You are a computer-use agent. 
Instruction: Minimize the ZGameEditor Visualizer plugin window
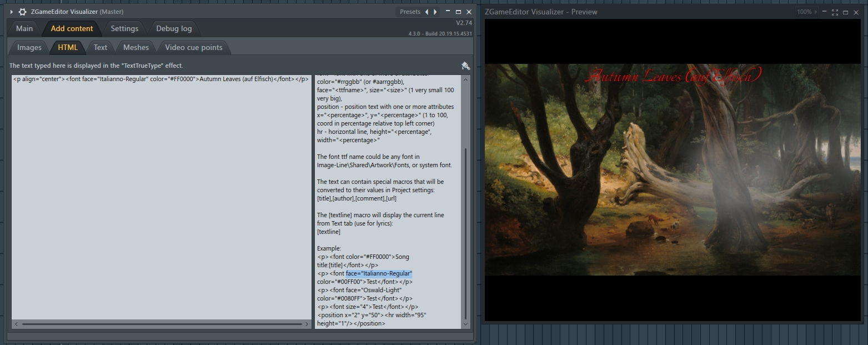coord(449,12)
